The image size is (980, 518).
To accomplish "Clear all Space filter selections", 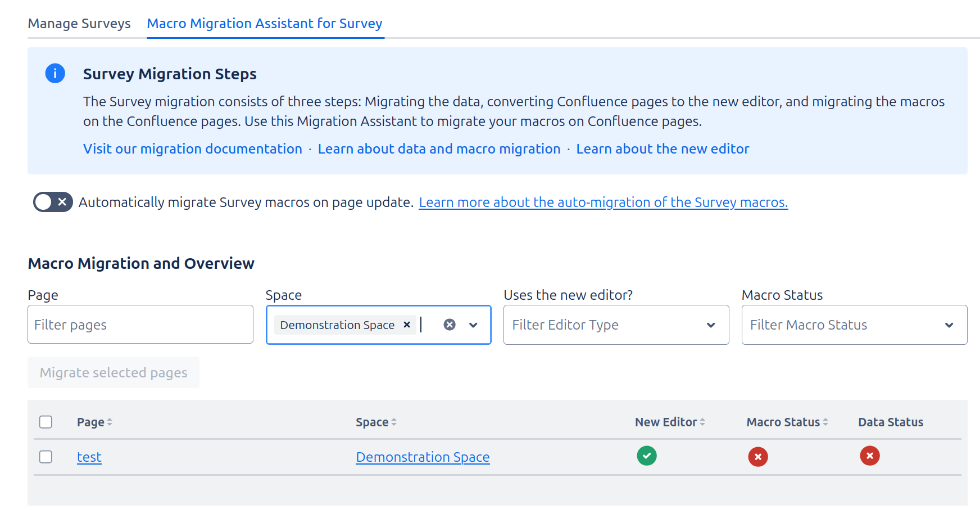I will [450, 325].
